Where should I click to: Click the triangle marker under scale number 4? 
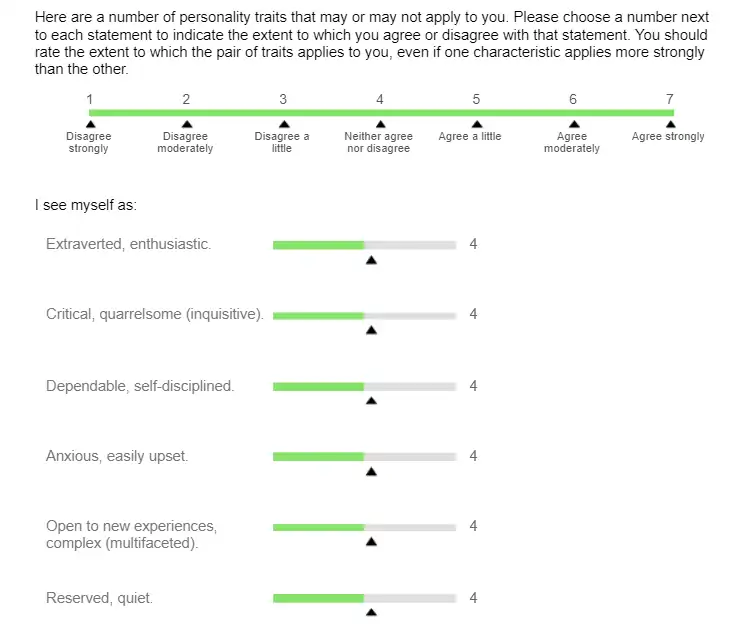(380, 124)
